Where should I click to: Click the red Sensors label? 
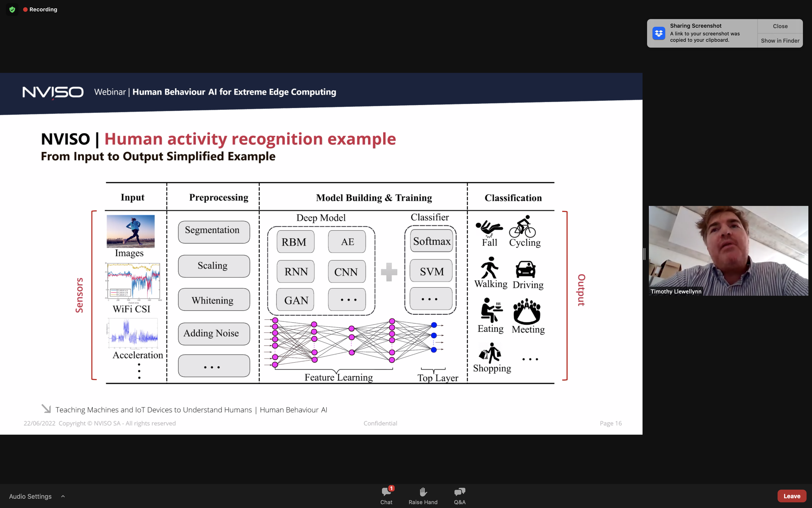pyautogui.click(x=79, y=295)
